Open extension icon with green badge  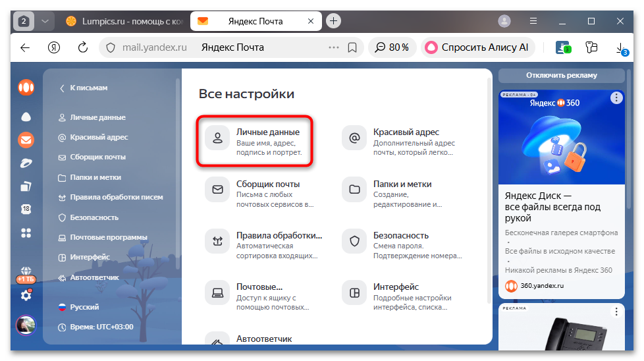pyautogui.click(x=563, y=47)
